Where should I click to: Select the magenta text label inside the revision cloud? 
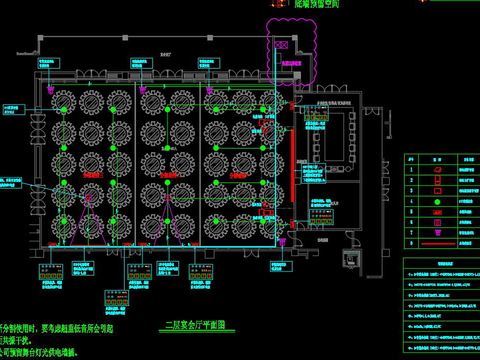pos(292,63)
